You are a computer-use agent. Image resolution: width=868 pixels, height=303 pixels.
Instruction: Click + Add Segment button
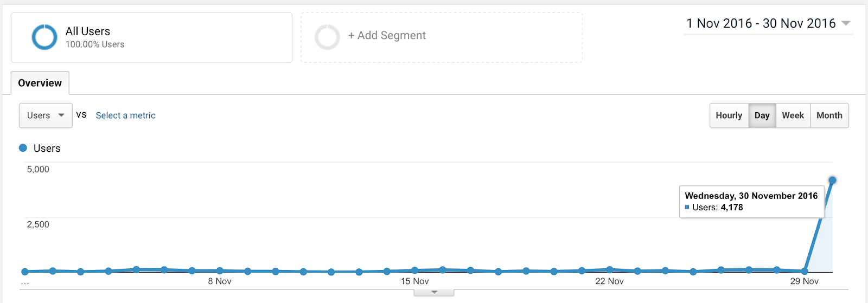(387, 36)
